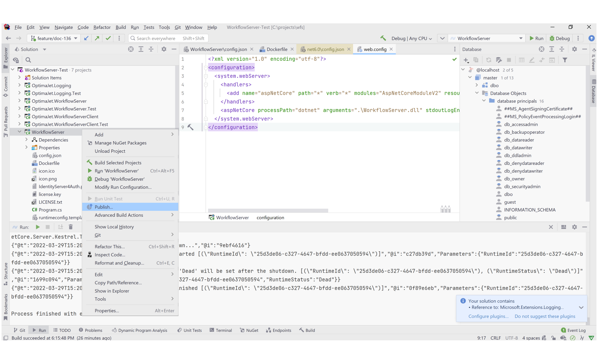Click the Refresh icon in Database panel
598x364 pixels.
tap(489, 60)
